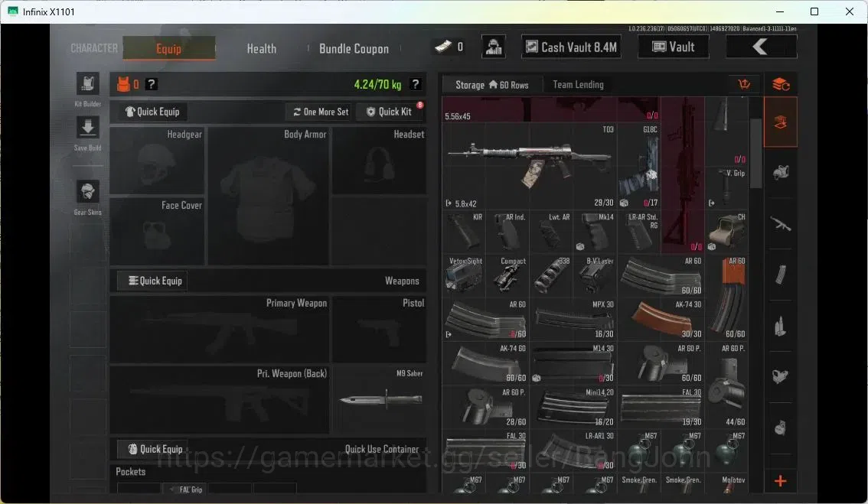
Task: Click the orange stacked-boxes refresh icon
Action: pos(781,84)
